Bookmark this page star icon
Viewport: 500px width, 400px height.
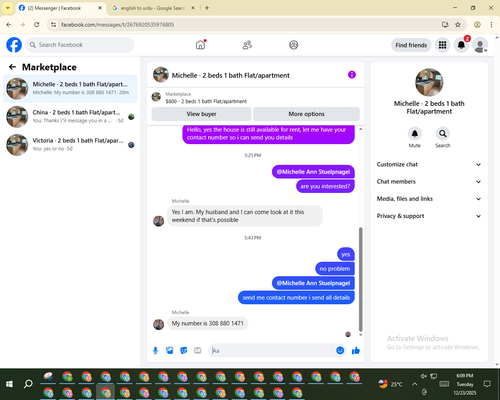tap(458, 24)
